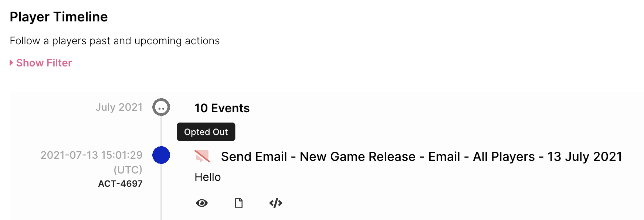Image resolution: width=644 pixels, height=220 pixels.
Task: Open the document page icon
Action: click(239, 203)
